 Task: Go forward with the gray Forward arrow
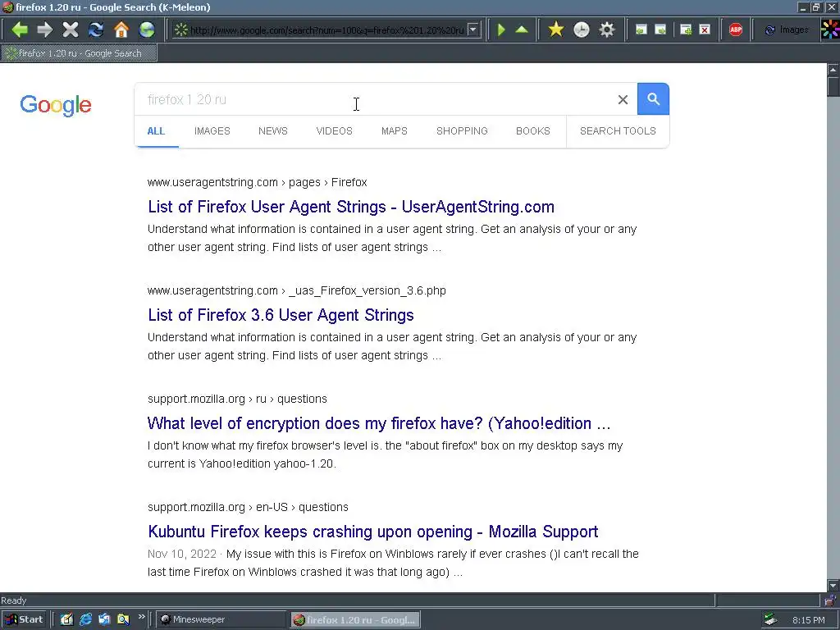pyautogui.click(x=45, y=30)
